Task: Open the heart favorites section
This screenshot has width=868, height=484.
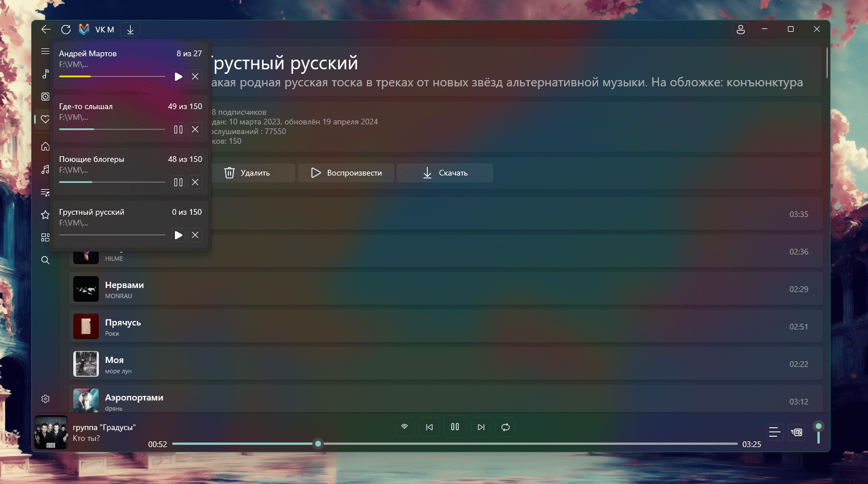Action: (x=45, y=119)
